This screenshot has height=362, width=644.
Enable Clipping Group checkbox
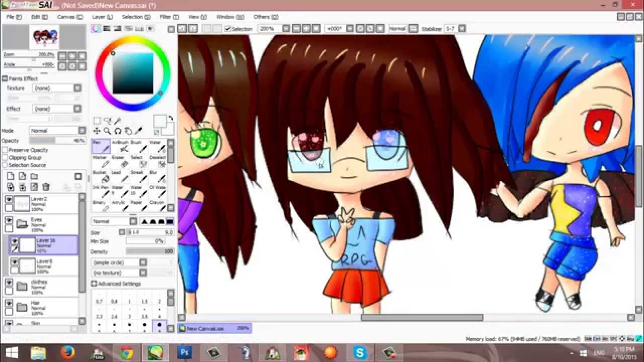pos(5,157)
